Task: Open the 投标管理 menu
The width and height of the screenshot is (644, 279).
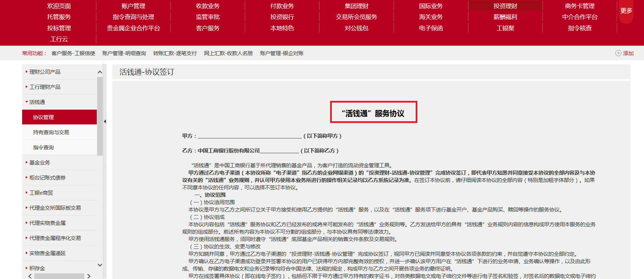Action: click(x=59, y=28)
